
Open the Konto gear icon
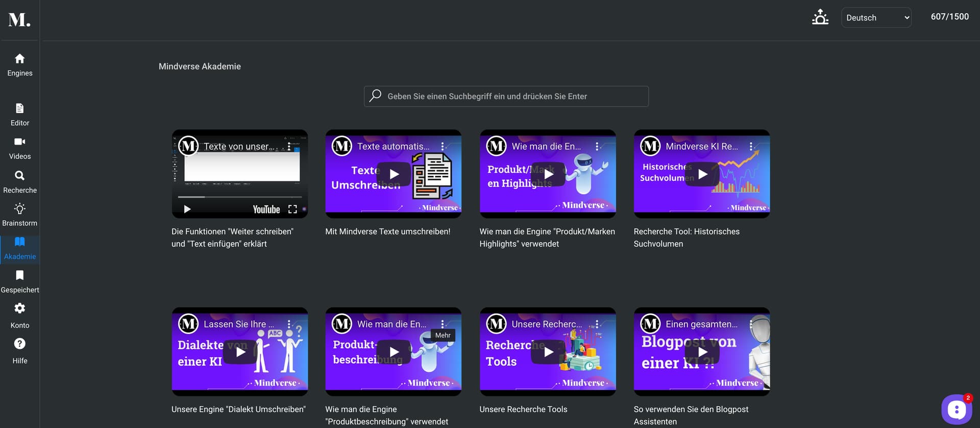[20, 308]
